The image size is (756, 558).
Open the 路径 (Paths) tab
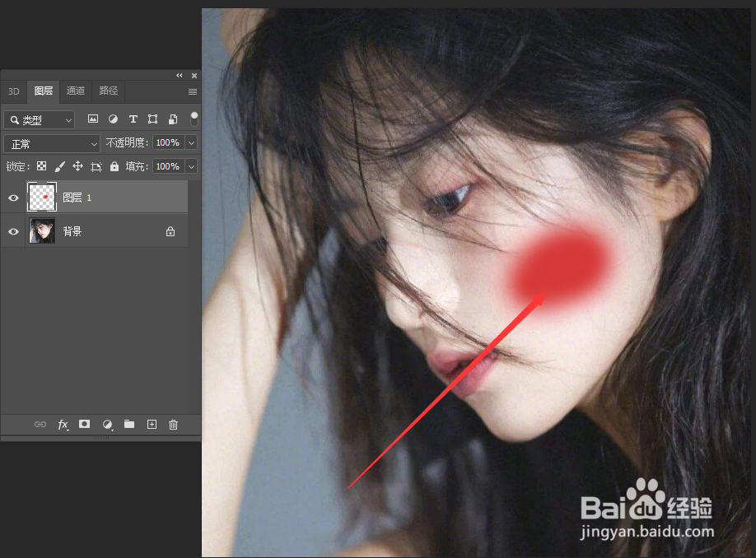pos(109,91)
